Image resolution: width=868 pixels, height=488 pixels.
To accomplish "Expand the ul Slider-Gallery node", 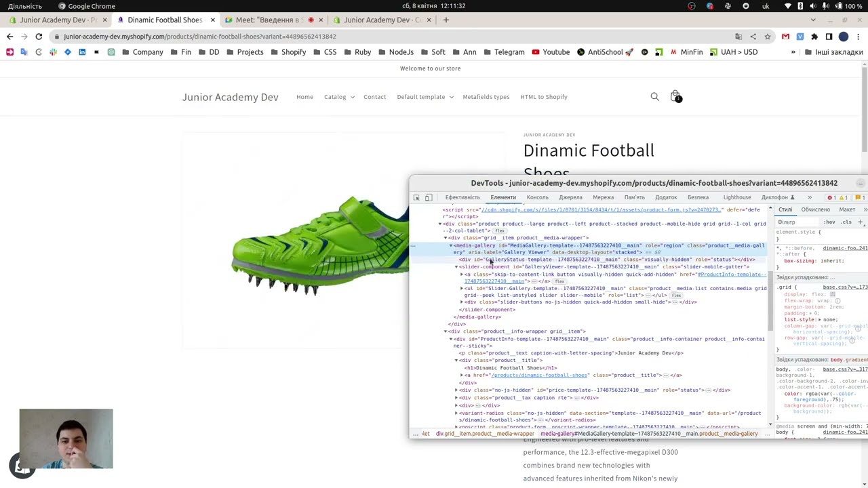I will coord(462,289).
